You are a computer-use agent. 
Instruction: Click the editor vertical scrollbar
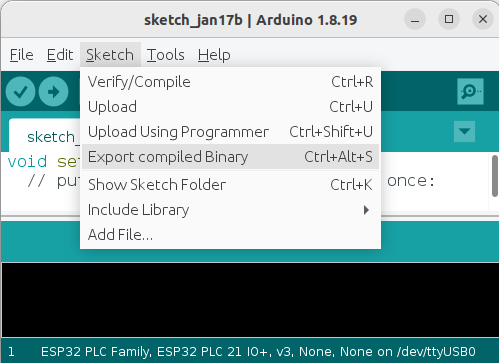495,176
